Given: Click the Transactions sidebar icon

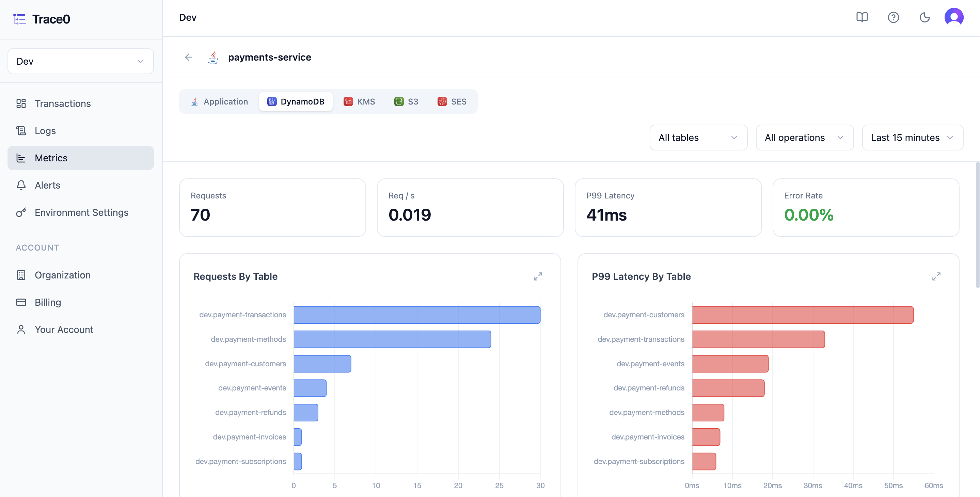Looking at the screenshot, I should click(21, 103).
